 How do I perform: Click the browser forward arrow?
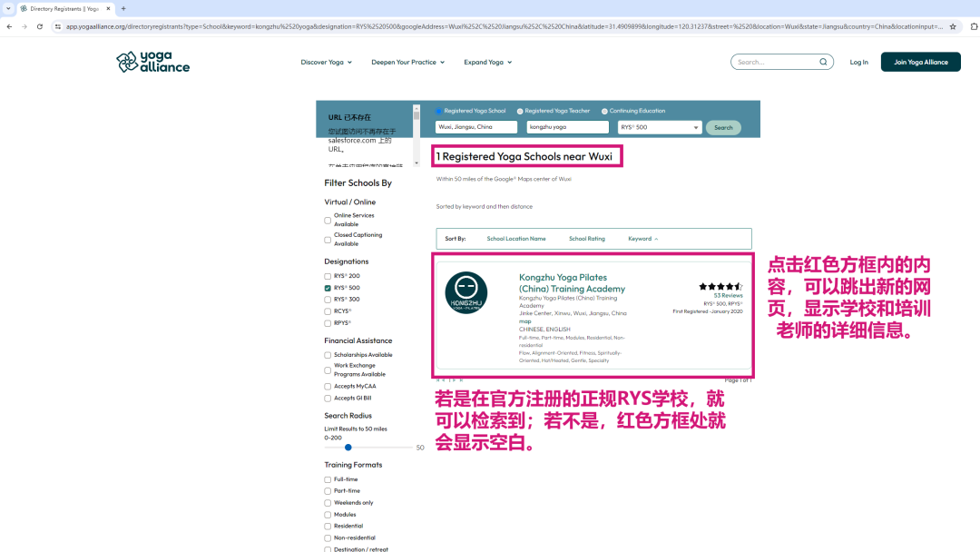(24, 26)
